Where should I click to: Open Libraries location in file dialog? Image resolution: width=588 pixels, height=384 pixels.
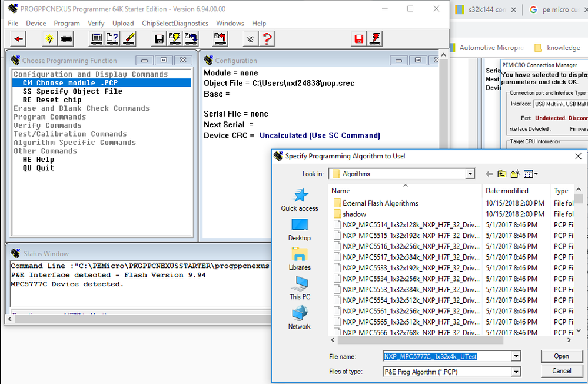tap(300, 259)
